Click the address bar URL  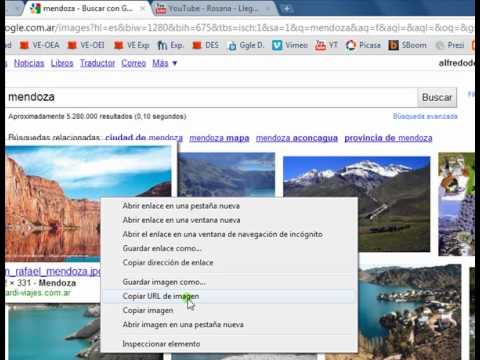tap(240, 28)
